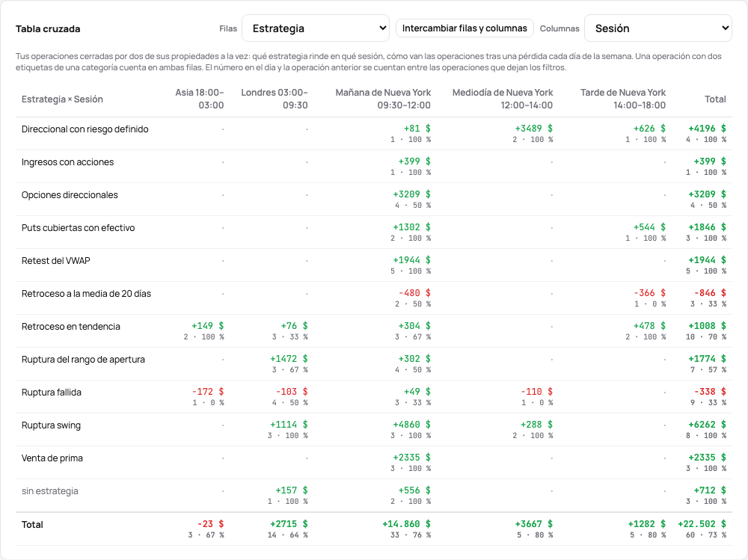
Task: Click the -23 $ Asia total
Action: pyautogui.click(x=210, y=524)
